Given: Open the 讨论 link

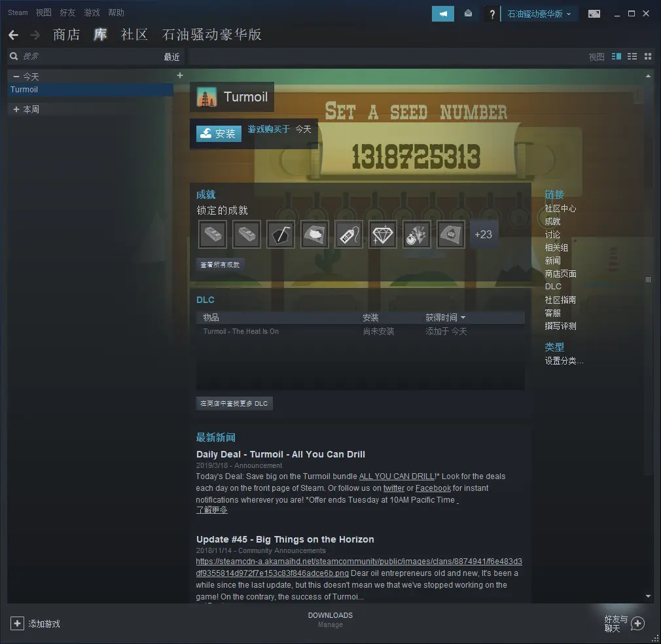Looking at the screenshot, I should [552, 235].
